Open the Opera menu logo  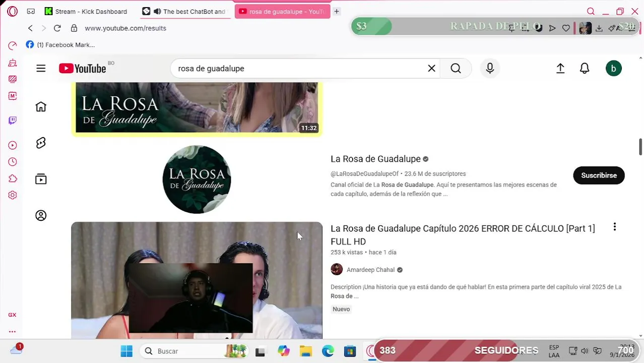(x=12, y=11)
